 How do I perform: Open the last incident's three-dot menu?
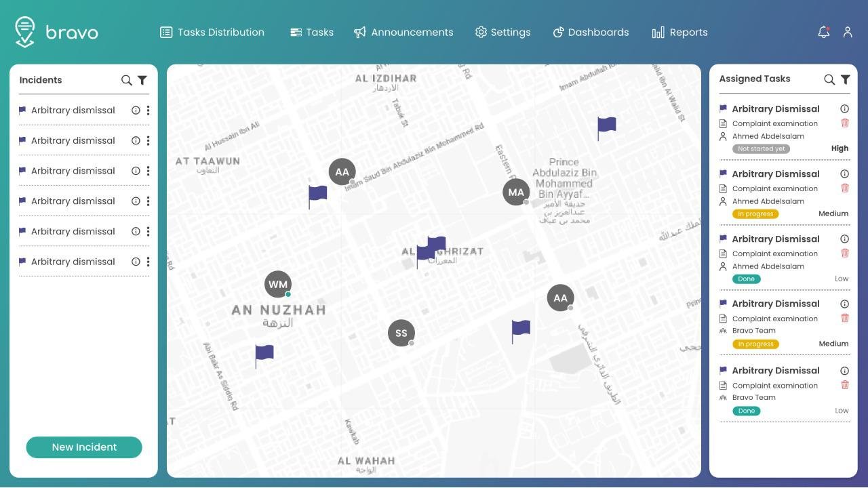(x=148, y=262)
